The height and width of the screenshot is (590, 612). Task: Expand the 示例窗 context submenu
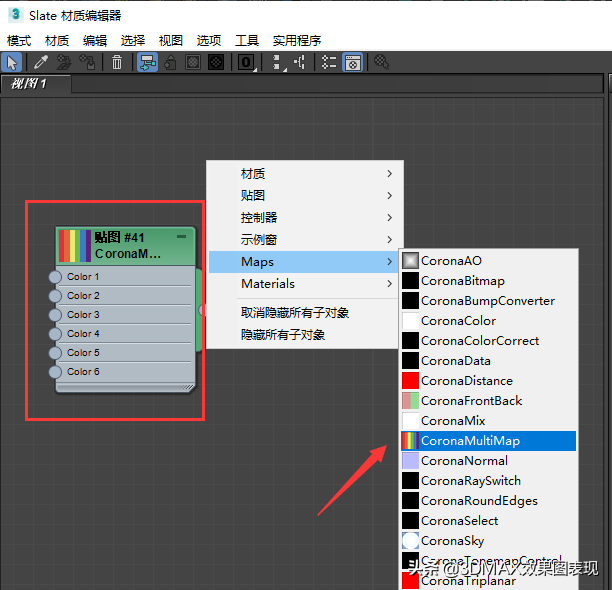tap(305, 240)
